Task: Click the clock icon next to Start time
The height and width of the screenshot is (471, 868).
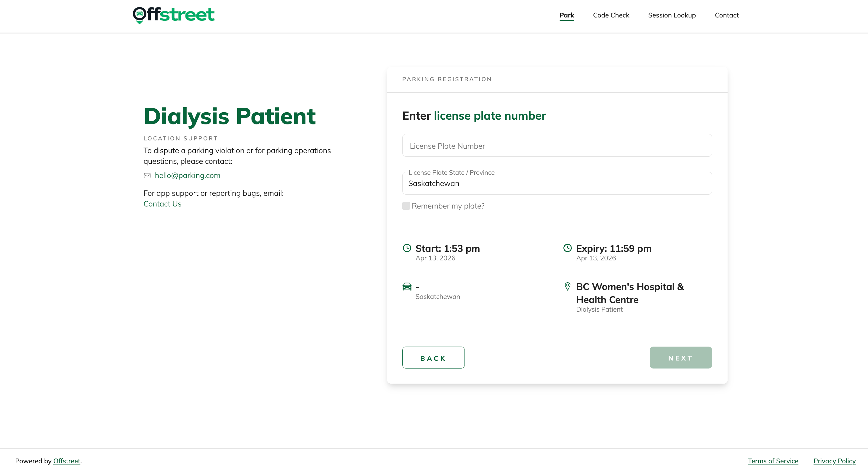Action: pyautogui.click(x=407, y=248)
